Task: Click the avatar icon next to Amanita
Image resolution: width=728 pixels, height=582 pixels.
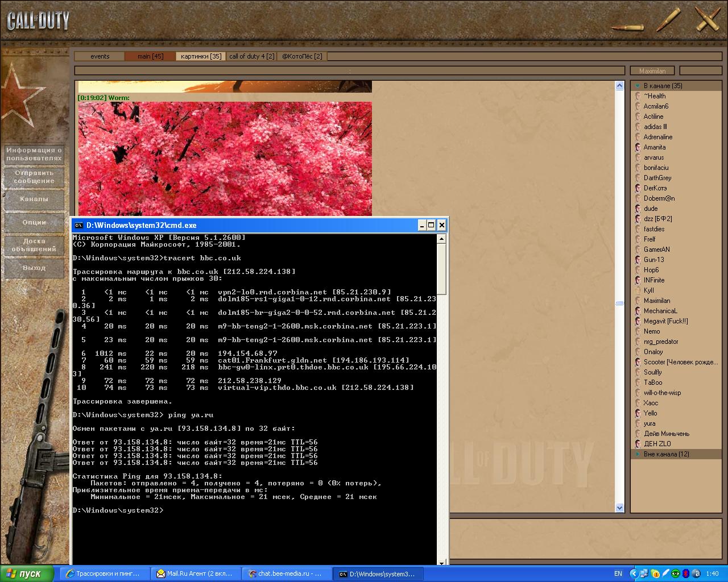Action: click(x=638, y=147)
